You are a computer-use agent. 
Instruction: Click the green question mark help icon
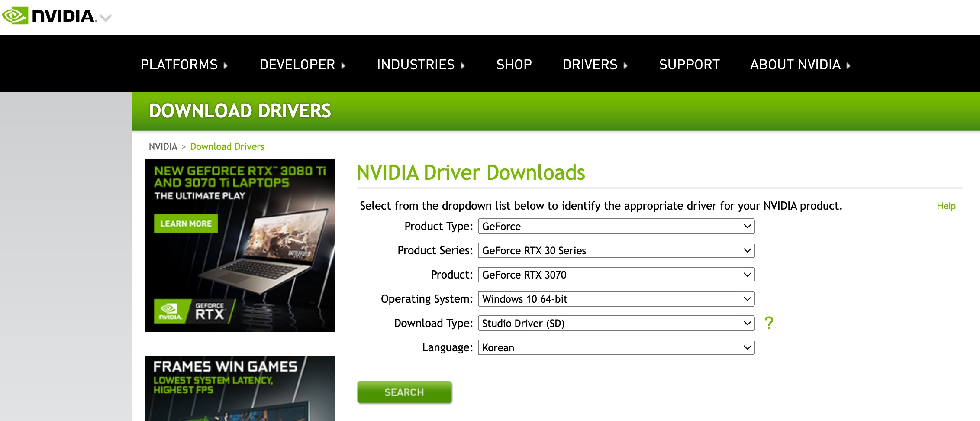(x=769, y=323)
